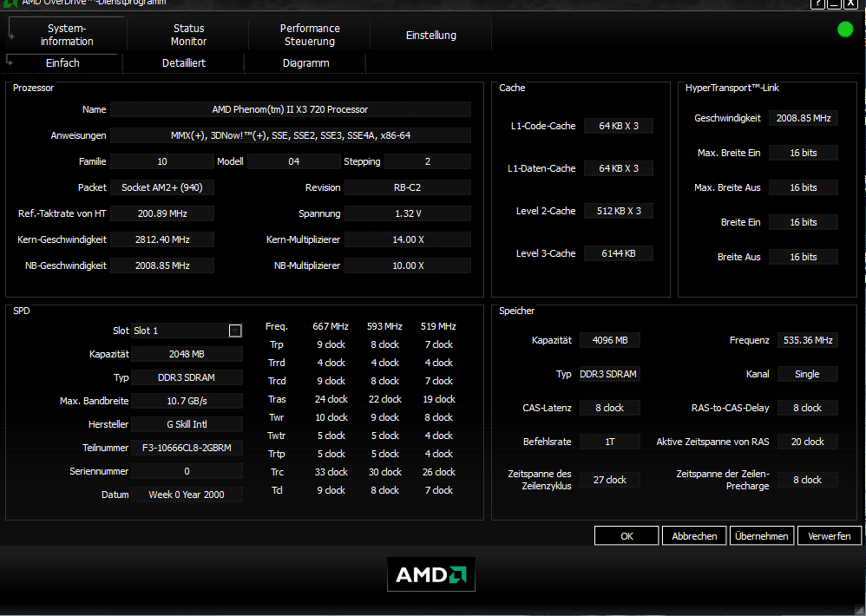Click the Max. Breite Aus value

(x=803, y=187)
